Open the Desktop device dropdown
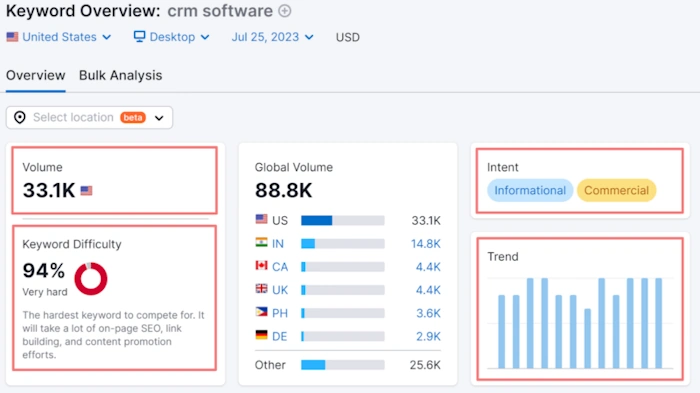 point(171,37)
